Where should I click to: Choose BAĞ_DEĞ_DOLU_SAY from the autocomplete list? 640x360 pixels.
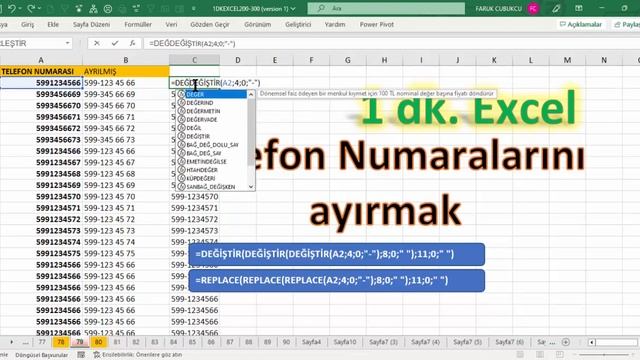coord(212,145)
